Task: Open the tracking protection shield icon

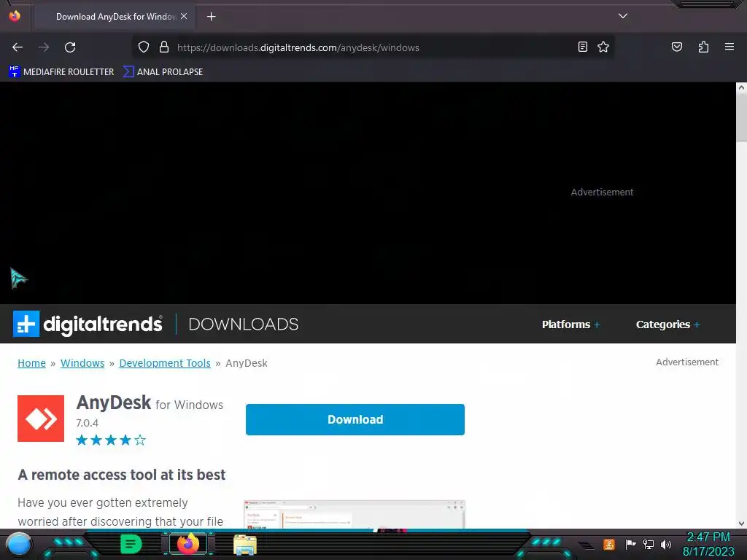Action: pyautogui.click(x=144, y=47)
